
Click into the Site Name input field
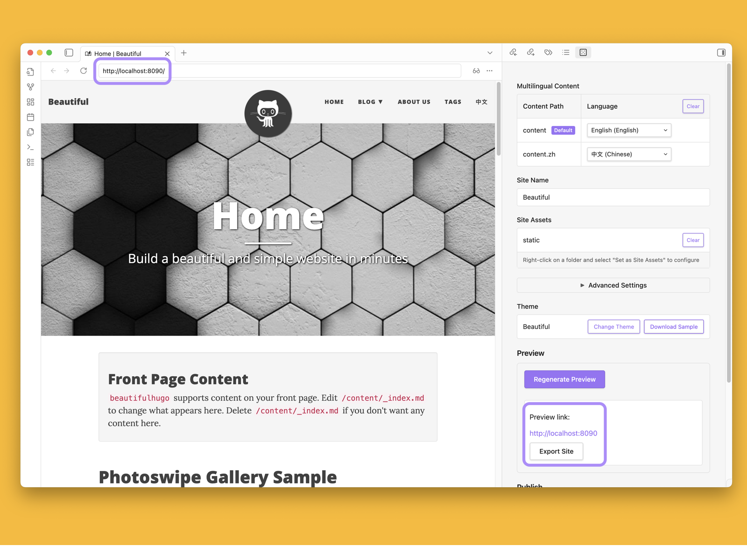tap(613, 197)
